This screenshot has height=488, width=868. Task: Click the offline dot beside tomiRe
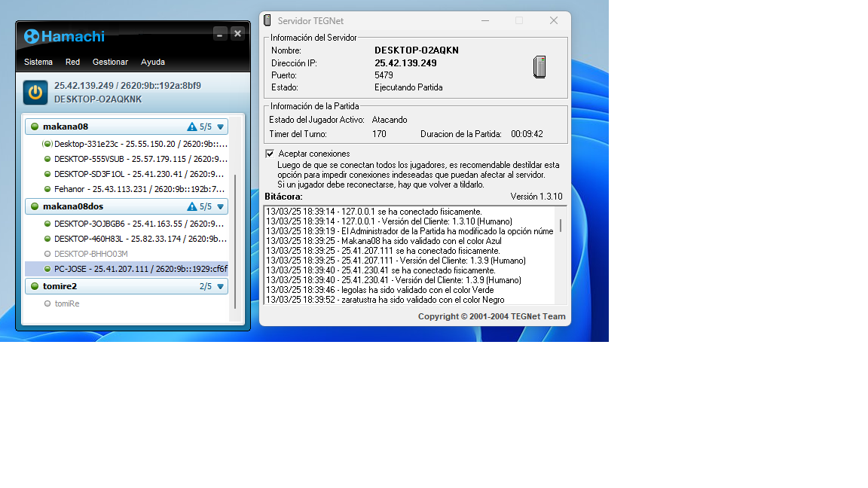[47, 303]
